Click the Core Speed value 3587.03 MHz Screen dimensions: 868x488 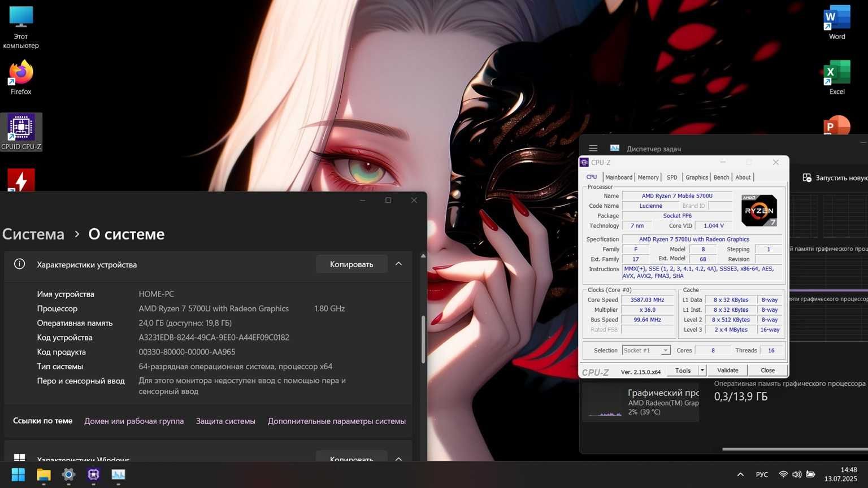pos(648,300)
